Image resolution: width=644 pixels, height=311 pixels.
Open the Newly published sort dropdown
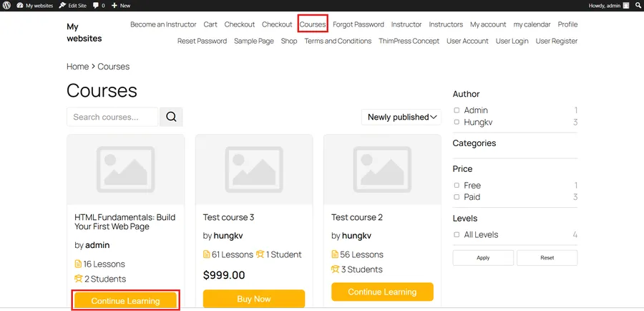pyautogui.click(x=401, y=117)
